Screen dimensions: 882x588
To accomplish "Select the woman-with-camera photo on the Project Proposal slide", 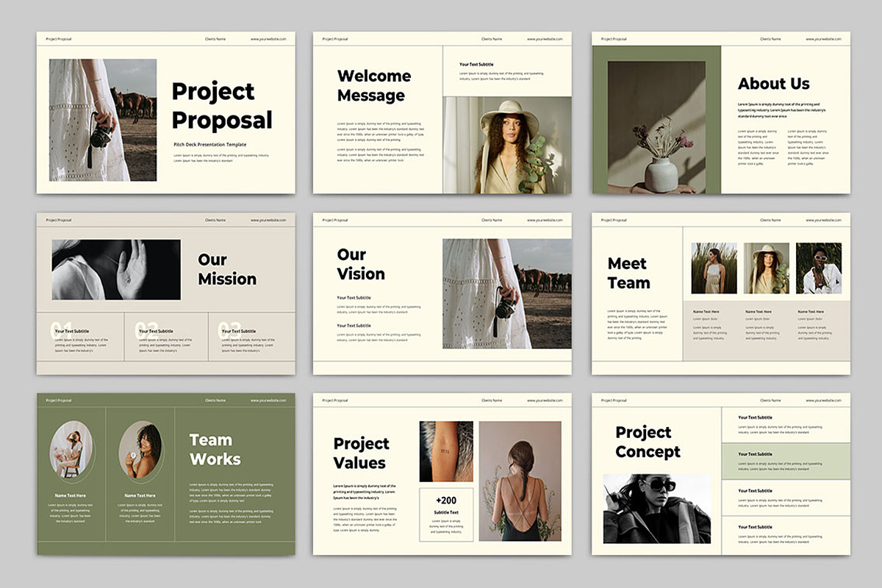I will pyautogui.click(x=103, y=120).
